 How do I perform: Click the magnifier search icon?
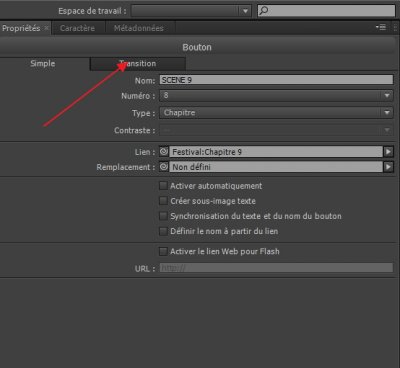[x=264, y=11]
